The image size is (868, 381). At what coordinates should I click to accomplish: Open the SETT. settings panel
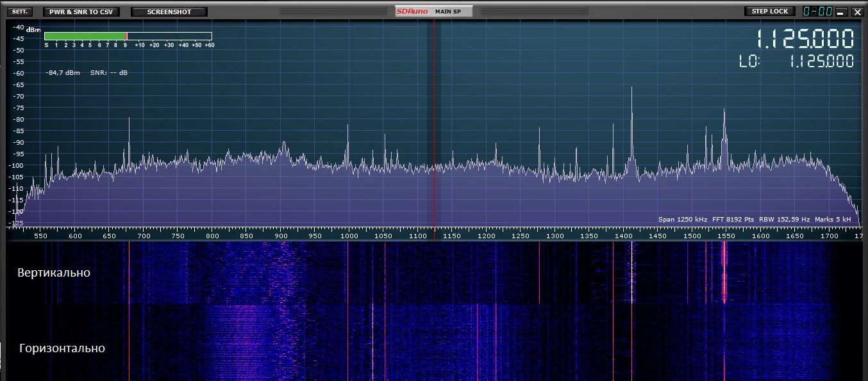(21, 12)
